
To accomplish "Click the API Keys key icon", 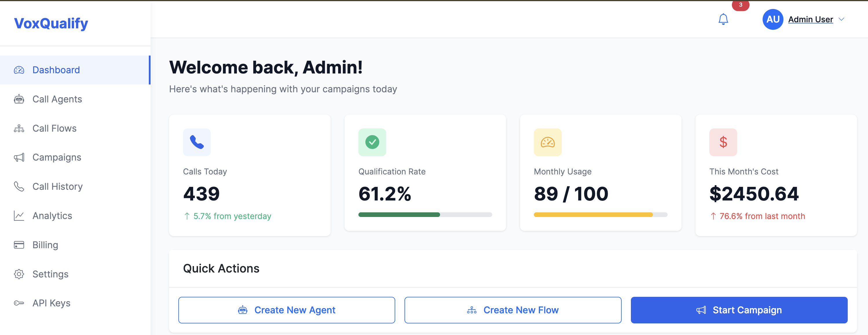I will pos(19,303).
